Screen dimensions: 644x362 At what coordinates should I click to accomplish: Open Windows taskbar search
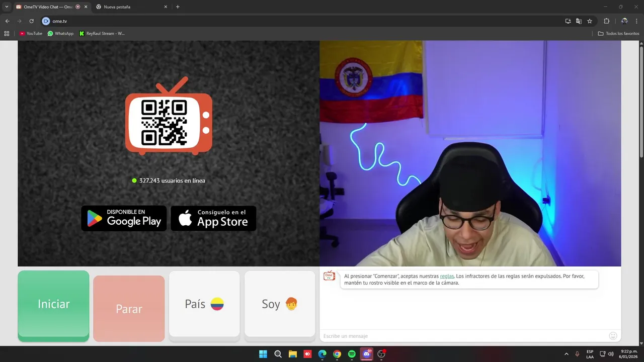tap(278, 354)
